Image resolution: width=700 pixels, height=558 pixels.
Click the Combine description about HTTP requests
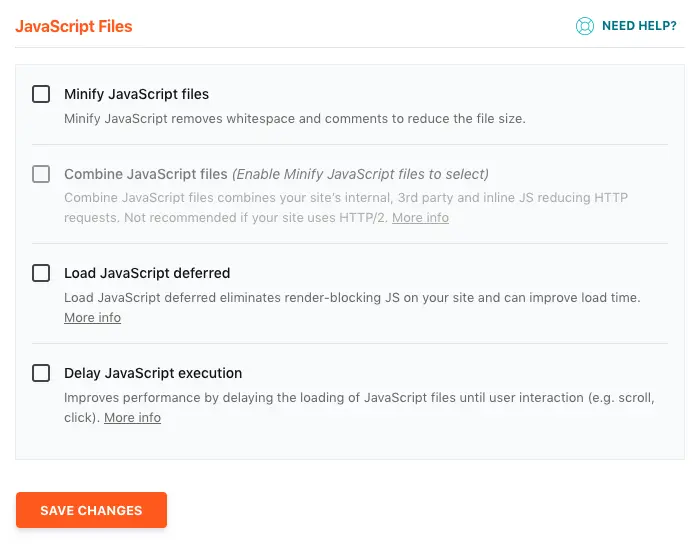[345, 198]
